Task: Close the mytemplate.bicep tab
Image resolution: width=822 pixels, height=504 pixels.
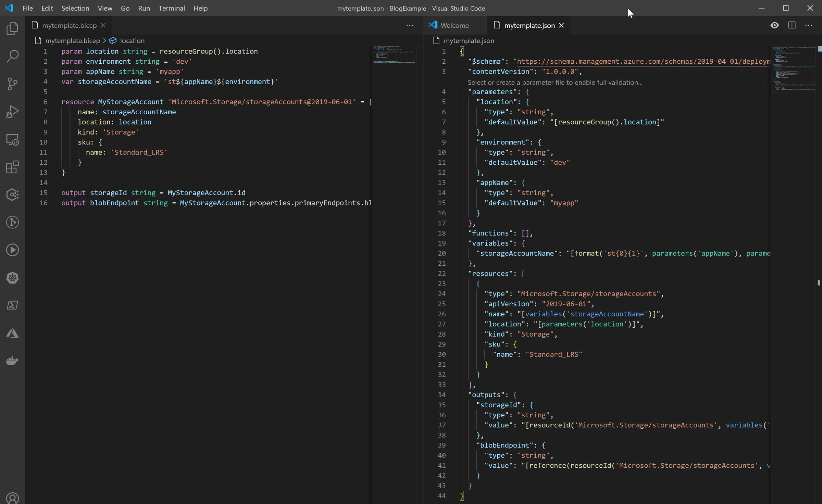Action: (x=103, y=25)
